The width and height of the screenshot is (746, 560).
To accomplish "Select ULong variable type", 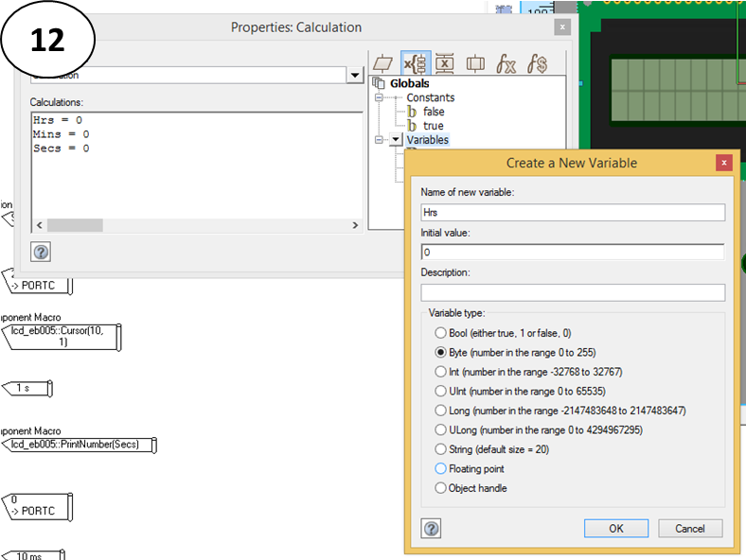I will (440, 429).
